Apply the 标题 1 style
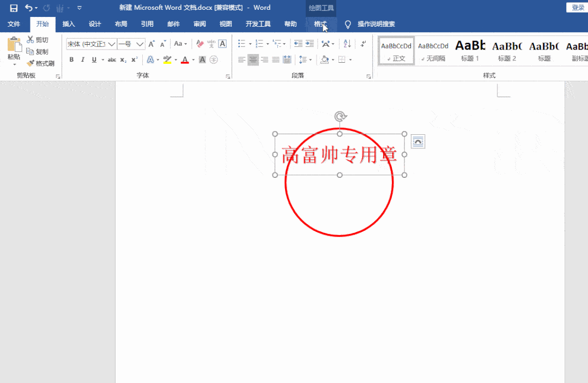 (x=470, y=51)
